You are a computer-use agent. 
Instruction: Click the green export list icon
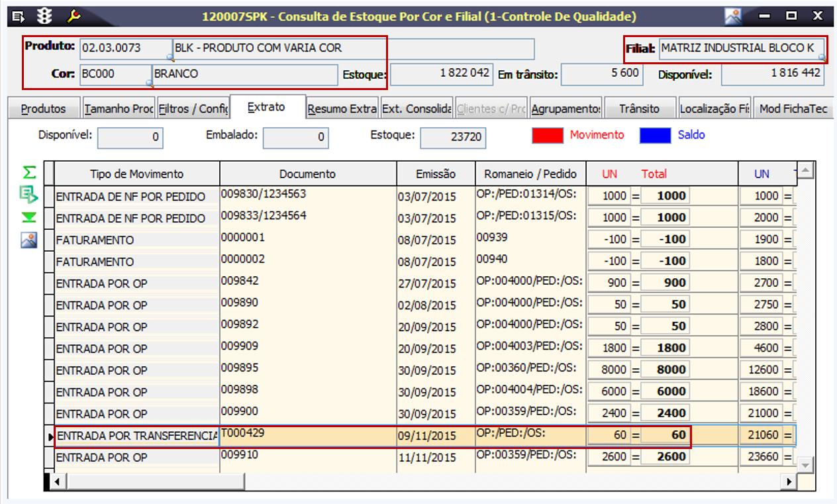(x=28, y=195)
